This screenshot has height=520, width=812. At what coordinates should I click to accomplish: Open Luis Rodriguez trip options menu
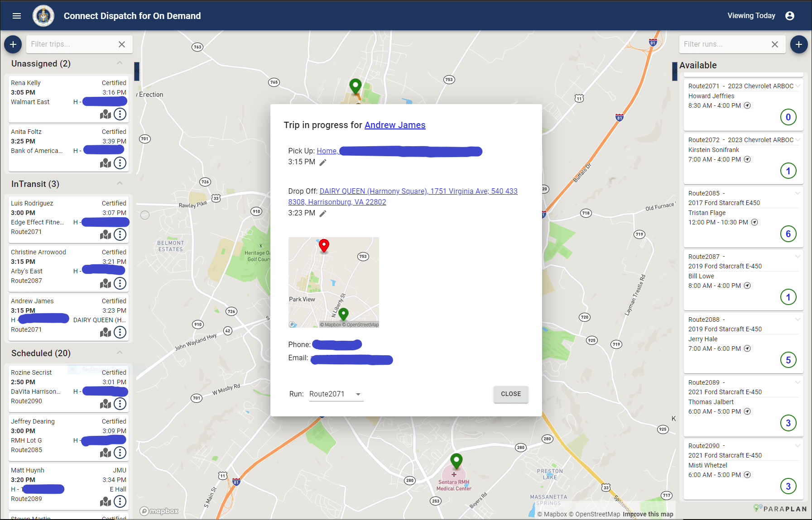click(x=120, y=234)
